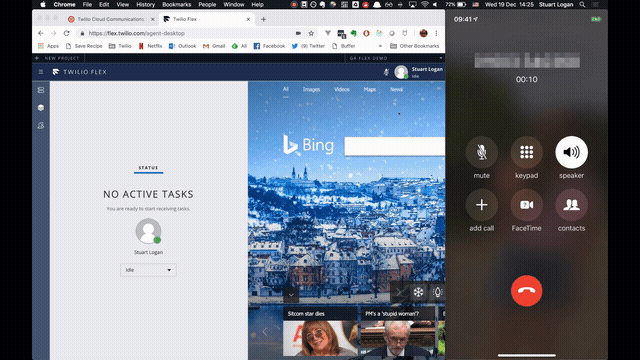Select the Bing Maps tab
Viewport: 640px width, 360px height.
coord(370,89)
